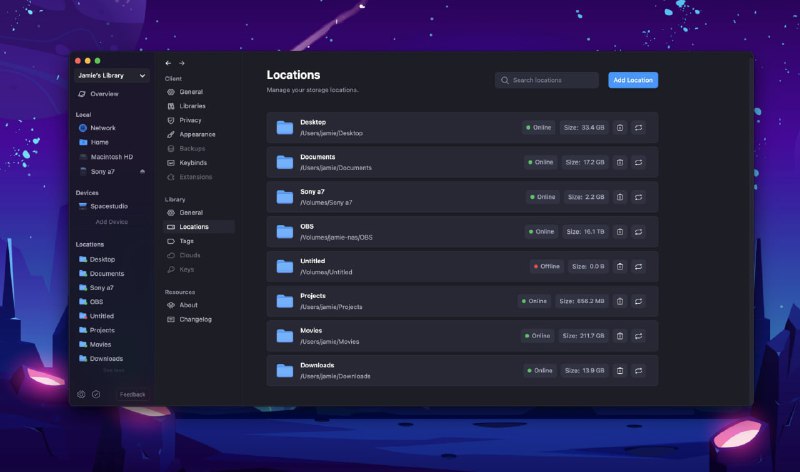Open the Privacy settings page

[x=190, y=120]
